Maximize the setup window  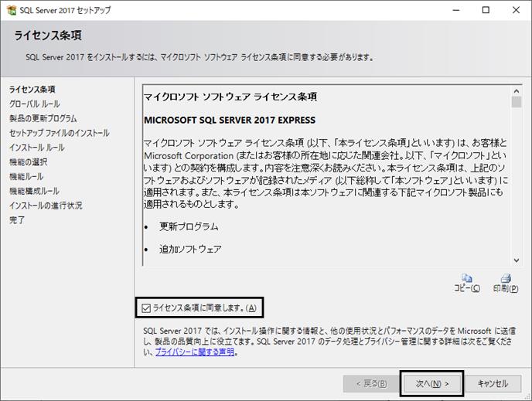[x=486, y=10]
